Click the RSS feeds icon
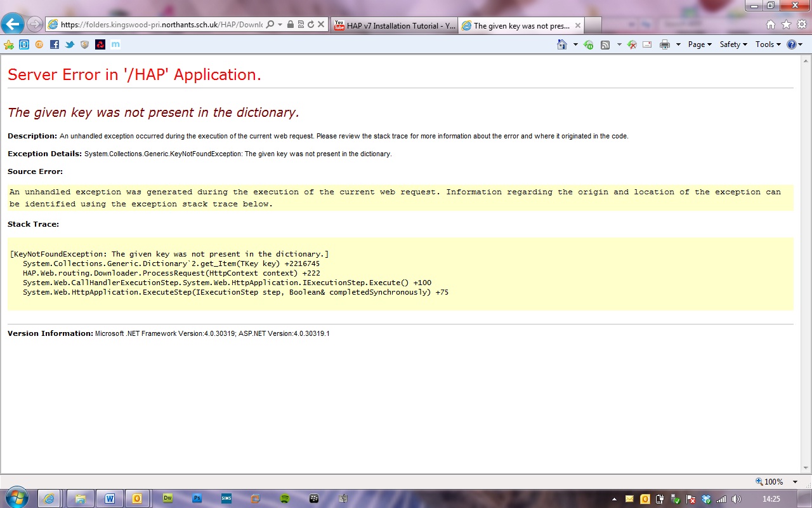 click(x=605, y=44)
